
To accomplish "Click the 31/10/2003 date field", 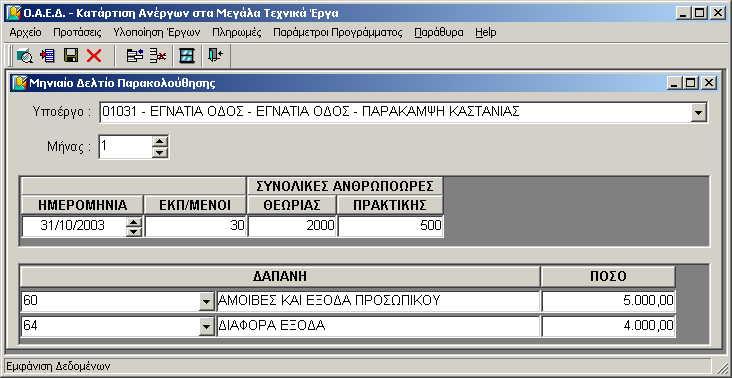I will [x=74, y=226].
